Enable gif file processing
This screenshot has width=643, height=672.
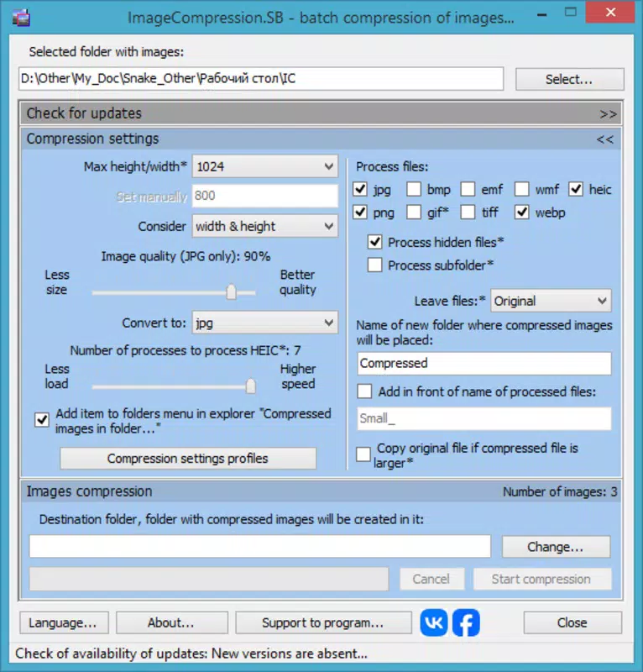tap(414, 213)
